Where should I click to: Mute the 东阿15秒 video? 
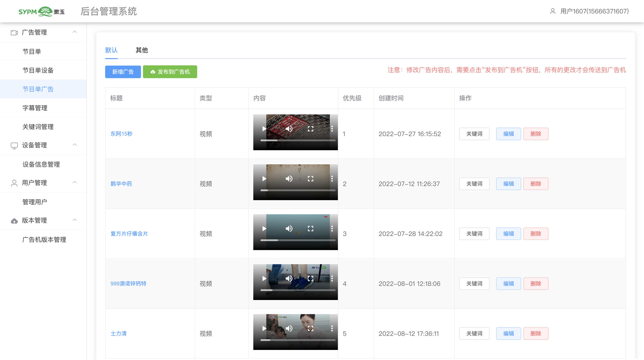point(289,129)
